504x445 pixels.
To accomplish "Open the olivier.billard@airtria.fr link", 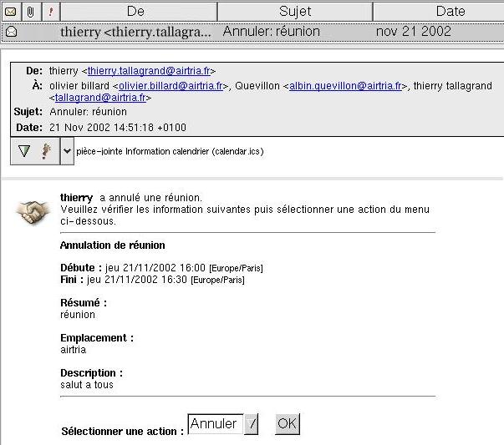I will tap(171, 86).
